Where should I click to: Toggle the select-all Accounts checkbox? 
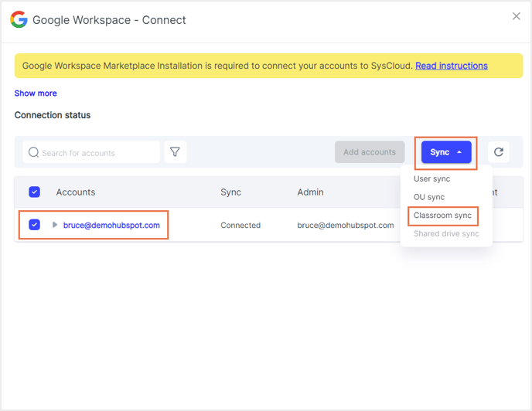tap(34, 192)
